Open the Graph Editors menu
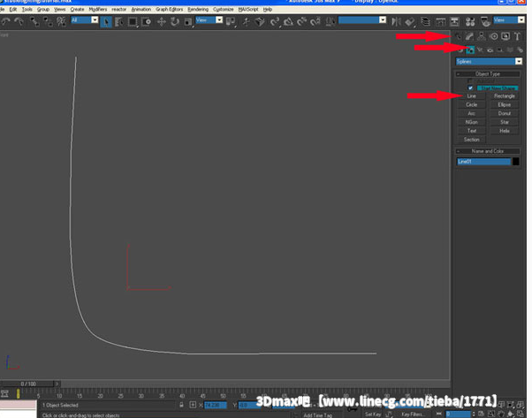The image size is (532, 418). pos(170,9)
